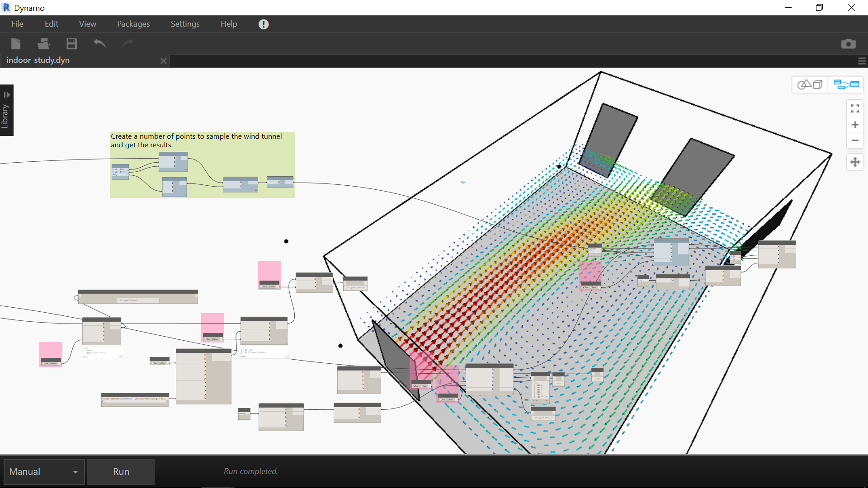Click the Zoom to Fit icon

pos(855,108)
